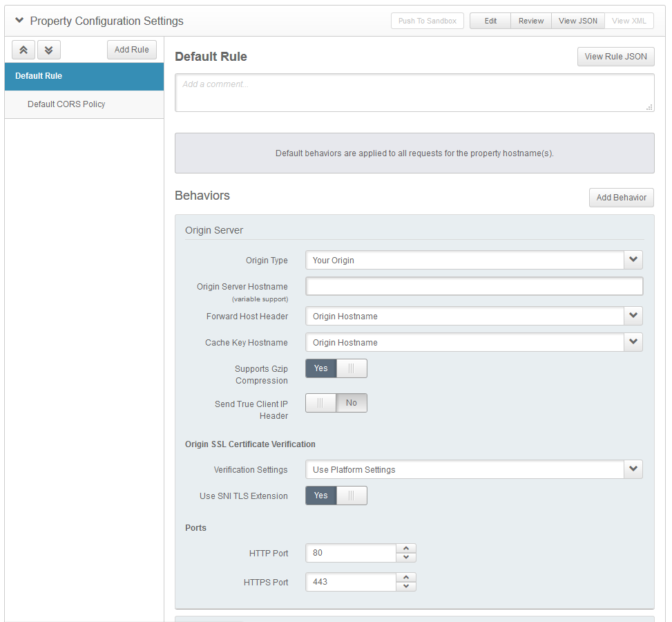This screenshot has height=622, width=672.
Task: Collapse the Property Configuration Settings section
Action: coord(19,21)
